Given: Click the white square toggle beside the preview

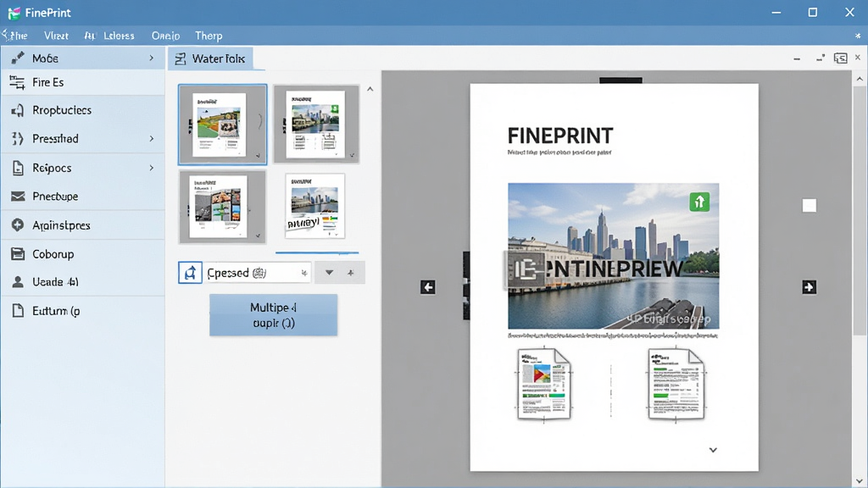Looking at the screenshot, I should point(810,206).
